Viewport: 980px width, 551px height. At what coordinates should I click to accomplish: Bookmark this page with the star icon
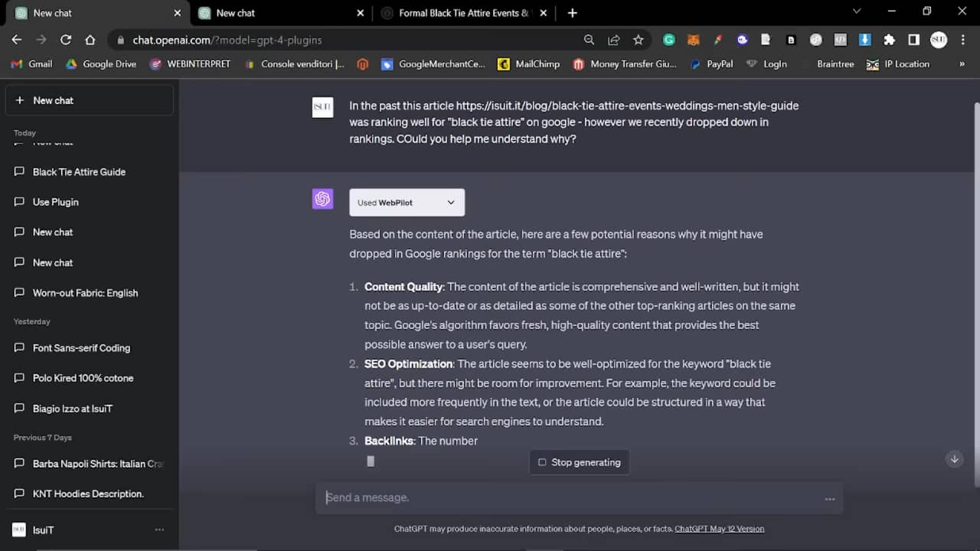638,40
